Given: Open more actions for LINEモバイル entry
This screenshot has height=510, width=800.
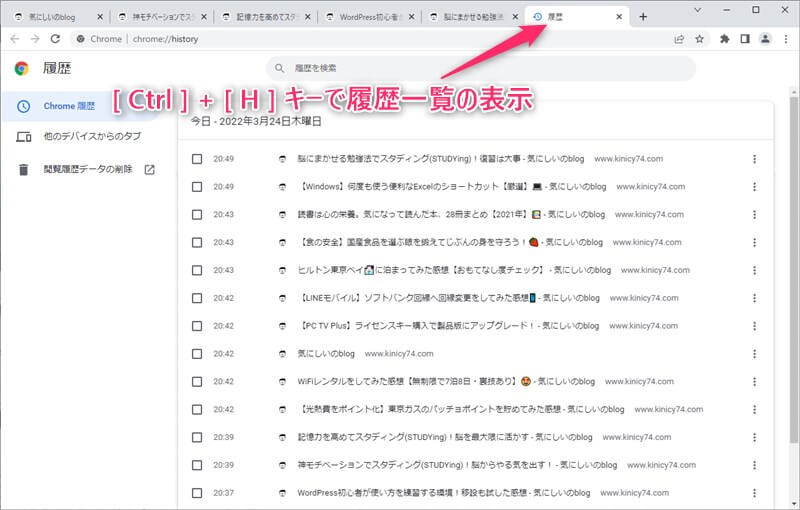Looking at the screenshot, I should tap(754, 298).
